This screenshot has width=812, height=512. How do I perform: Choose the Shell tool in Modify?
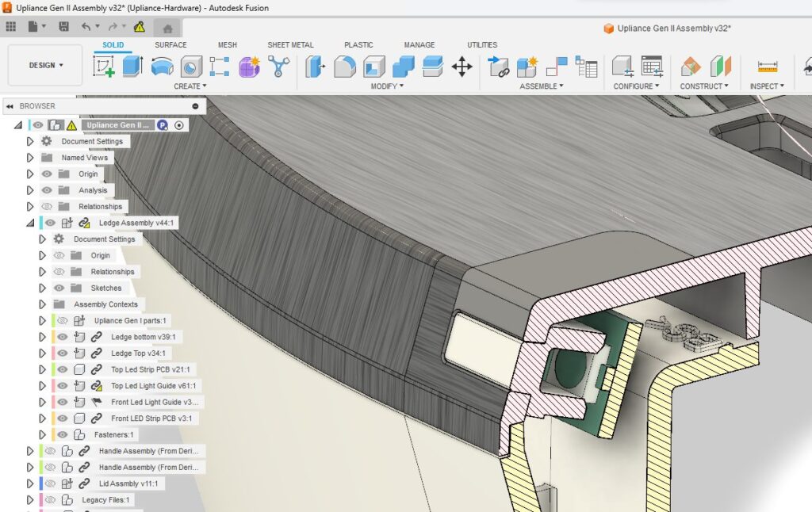(x=373, y=67)
